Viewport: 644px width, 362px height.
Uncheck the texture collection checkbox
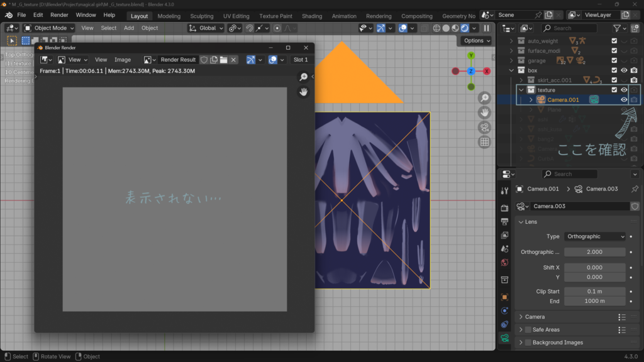pyautogui.click(x=614, y=90)
